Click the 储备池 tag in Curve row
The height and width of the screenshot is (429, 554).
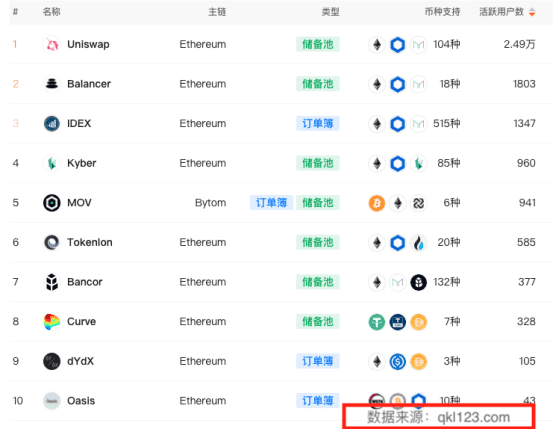click(x=318, y=321)
